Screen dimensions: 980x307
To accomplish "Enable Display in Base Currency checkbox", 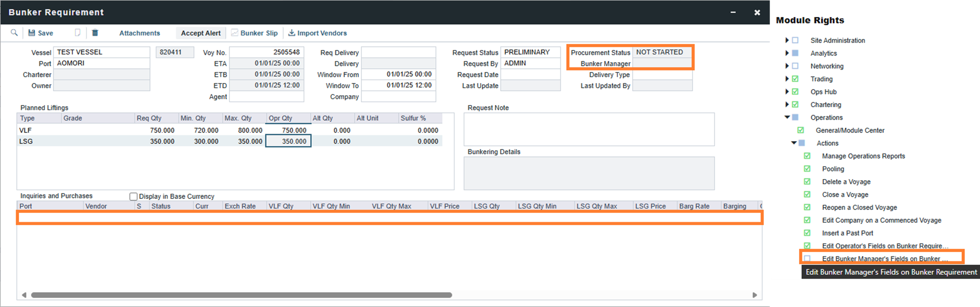I will [133, 196].
